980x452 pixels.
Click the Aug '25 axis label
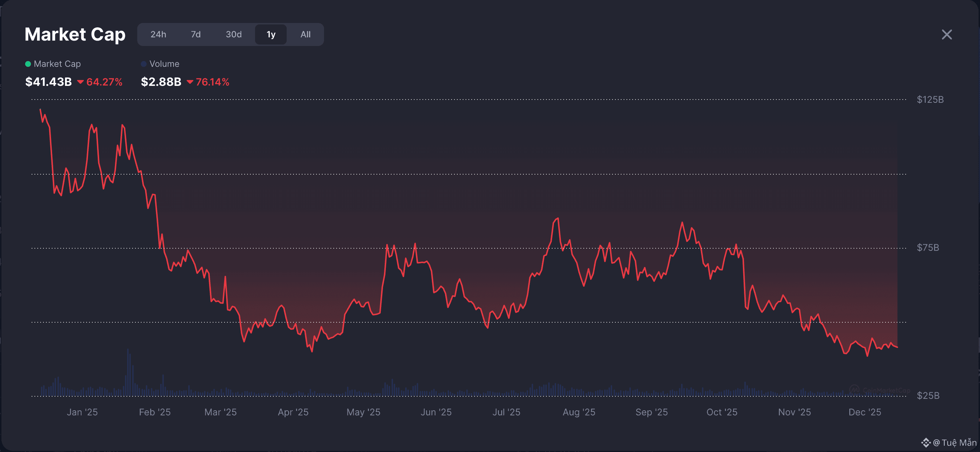pos(579,412)
